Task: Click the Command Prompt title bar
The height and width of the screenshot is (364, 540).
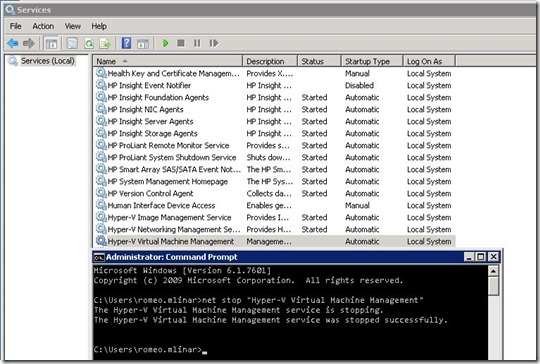Action: point(297,257)
